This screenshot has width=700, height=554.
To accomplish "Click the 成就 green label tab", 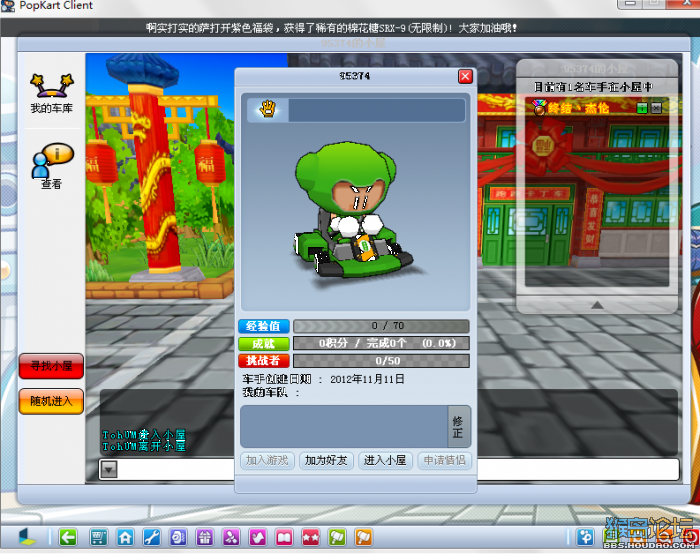I will [263, 344].
